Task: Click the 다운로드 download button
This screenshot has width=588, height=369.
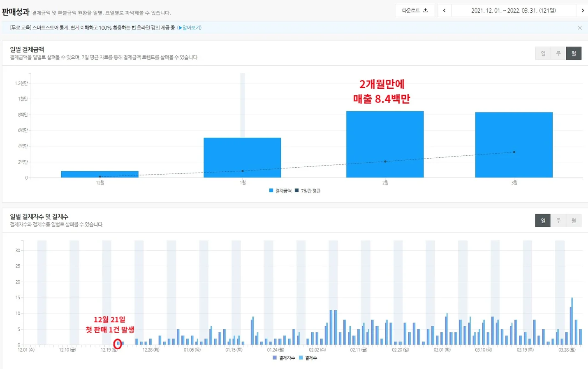Action: (x=415, y=11)
